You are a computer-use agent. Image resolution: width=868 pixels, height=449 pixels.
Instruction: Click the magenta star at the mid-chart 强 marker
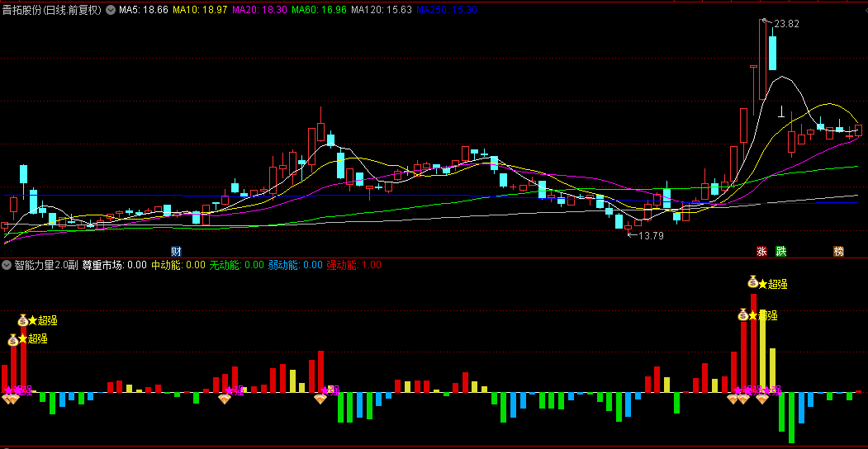pos(325,390)
